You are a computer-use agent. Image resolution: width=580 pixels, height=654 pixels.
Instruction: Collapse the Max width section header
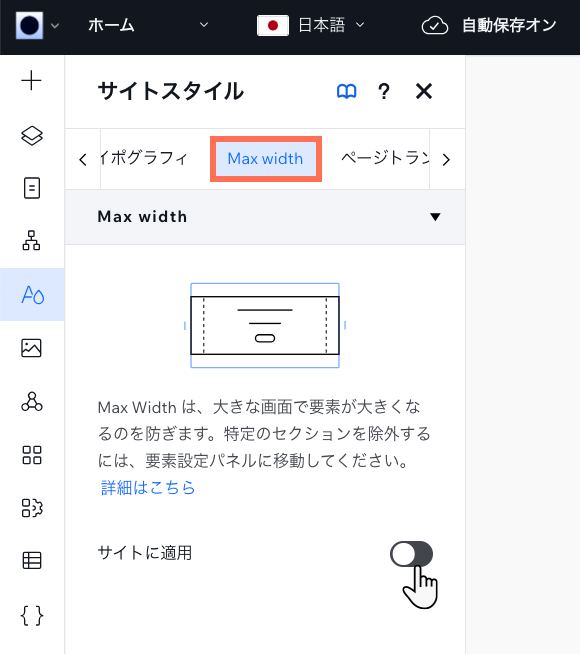point(265,217)
